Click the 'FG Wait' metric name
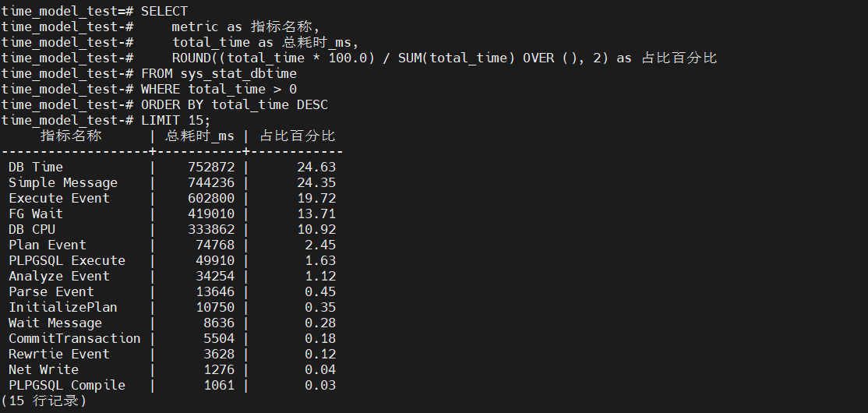Image resolution: width=868 pixels, height=413 pixels. click(x=36, y=214)
